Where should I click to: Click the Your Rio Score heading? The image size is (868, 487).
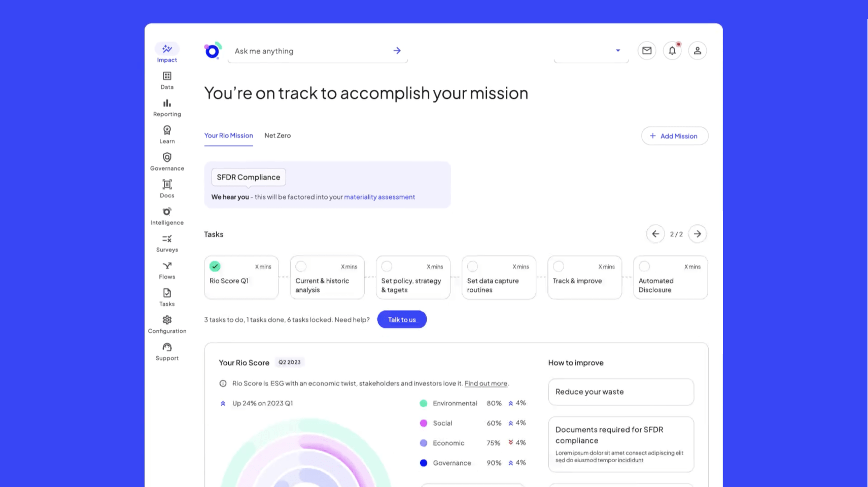point(244,363)
